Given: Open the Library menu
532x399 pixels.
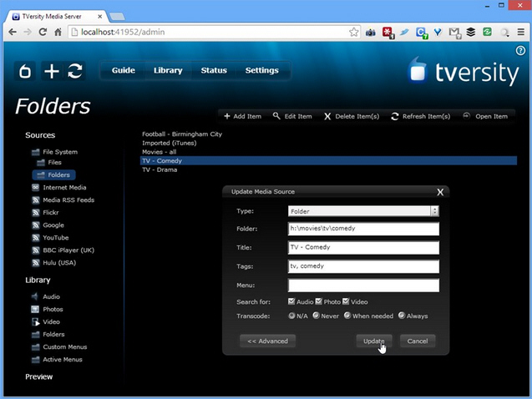Looking at the screenshot, I should coord(168,70).
